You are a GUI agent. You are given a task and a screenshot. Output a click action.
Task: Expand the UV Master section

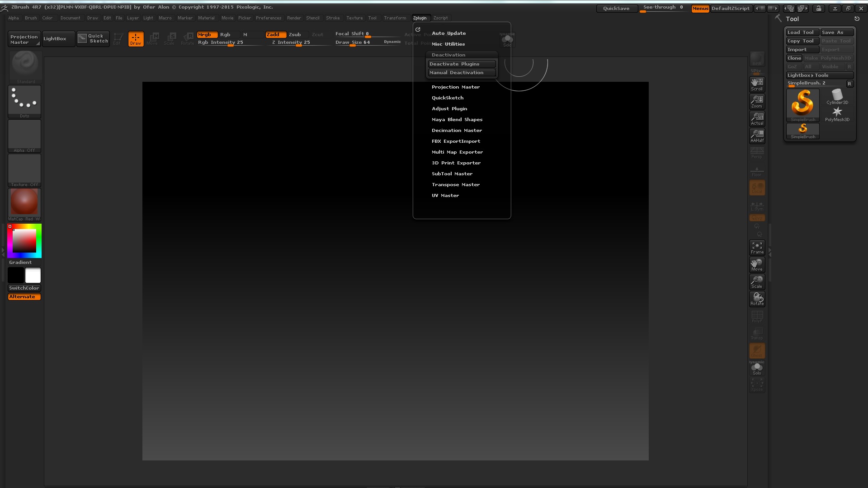coord(445,196)
